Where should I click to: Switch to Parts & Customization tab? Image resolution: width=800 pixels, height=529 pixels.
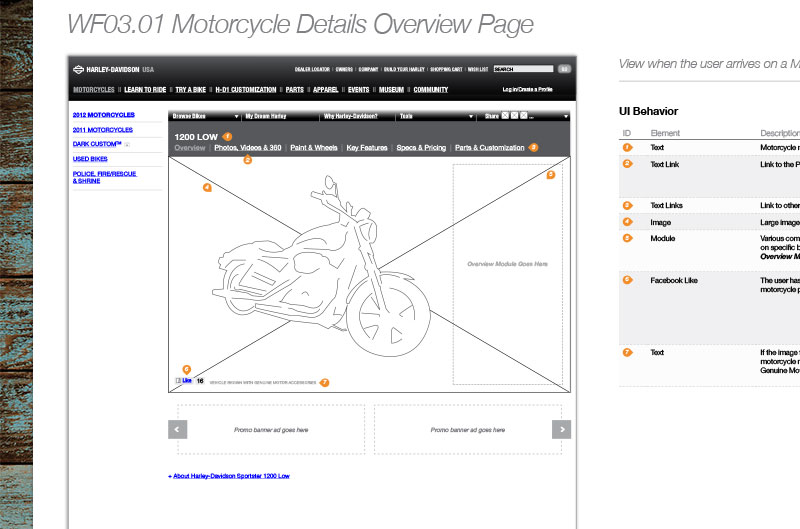click(490, 147)
